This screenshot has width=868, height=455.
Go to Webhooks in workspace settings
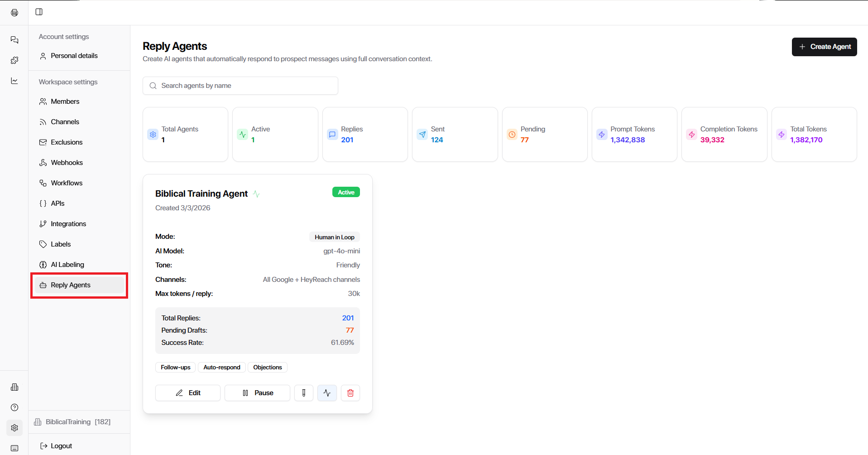click(67, 163)
